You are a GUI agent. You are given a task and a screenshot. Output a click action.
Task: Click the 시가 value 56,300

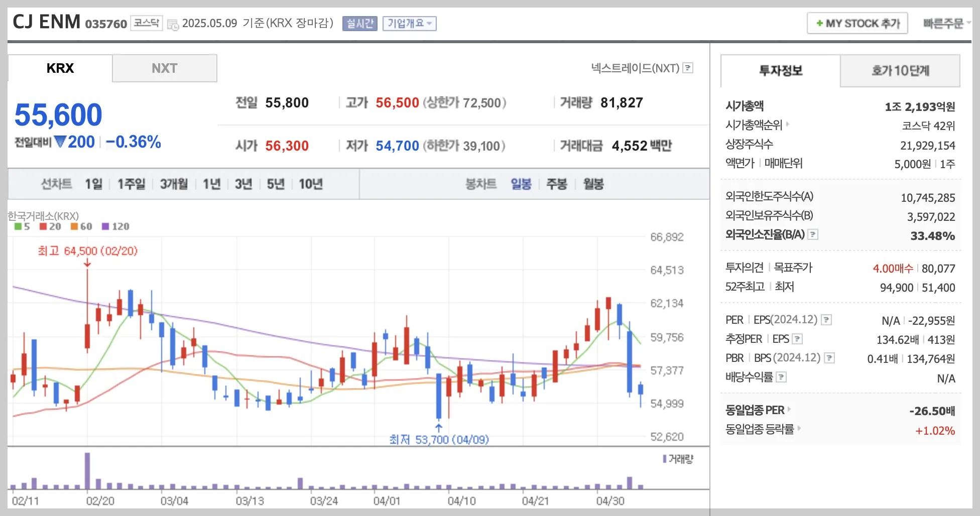tap(287, 146)
